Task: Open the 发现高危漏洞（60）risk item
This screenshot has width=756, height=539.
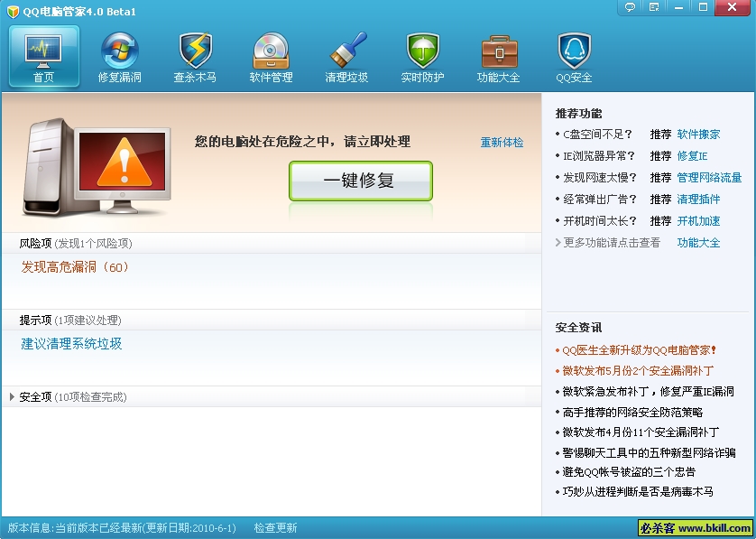Action: tap(75, 267)
